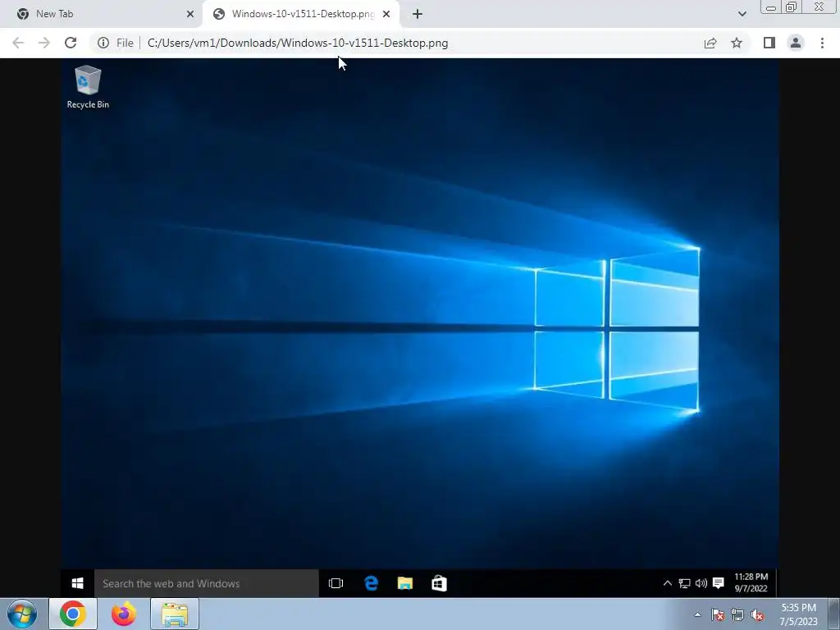Select the Windows-10-v1511-Desktop.png tab
The height and width of the screenshot is (630, 840).
tap(300, 14)
